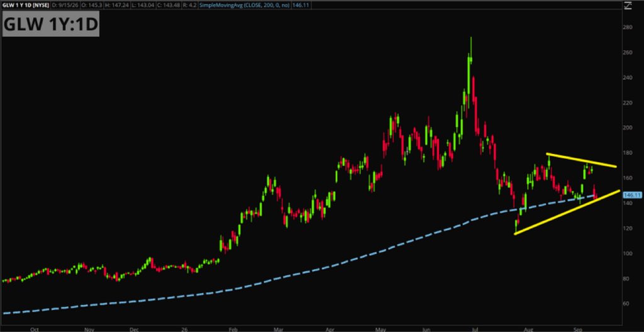Click the Apr label on the time axis
This screenshot has height=332, width=644.
coord(331,329)
